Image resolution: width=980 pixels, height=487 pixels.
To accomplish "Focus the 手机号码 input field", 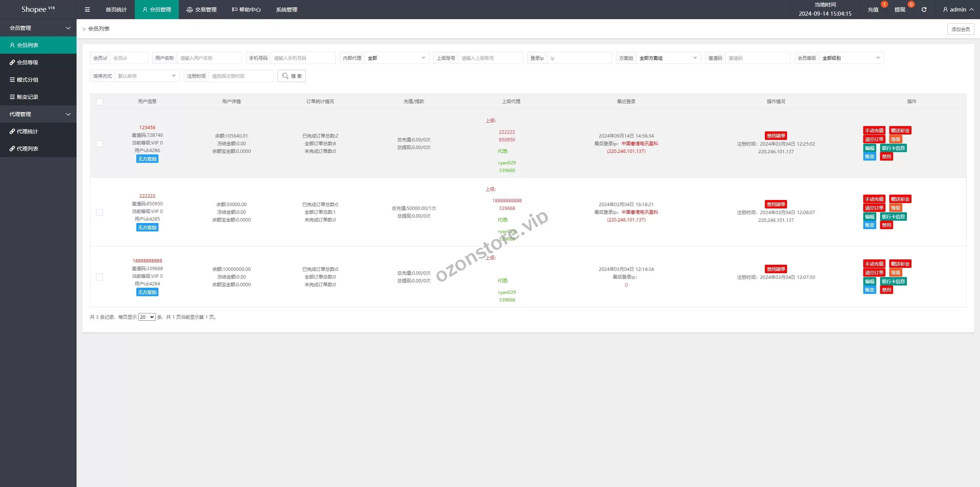I will click(x=302, y=58).
